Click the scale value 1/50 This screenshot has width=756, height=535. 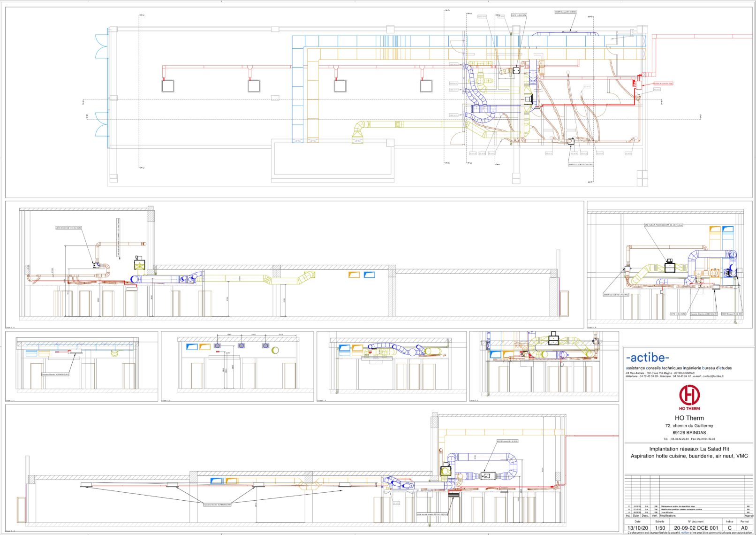(x=660, y=528)
